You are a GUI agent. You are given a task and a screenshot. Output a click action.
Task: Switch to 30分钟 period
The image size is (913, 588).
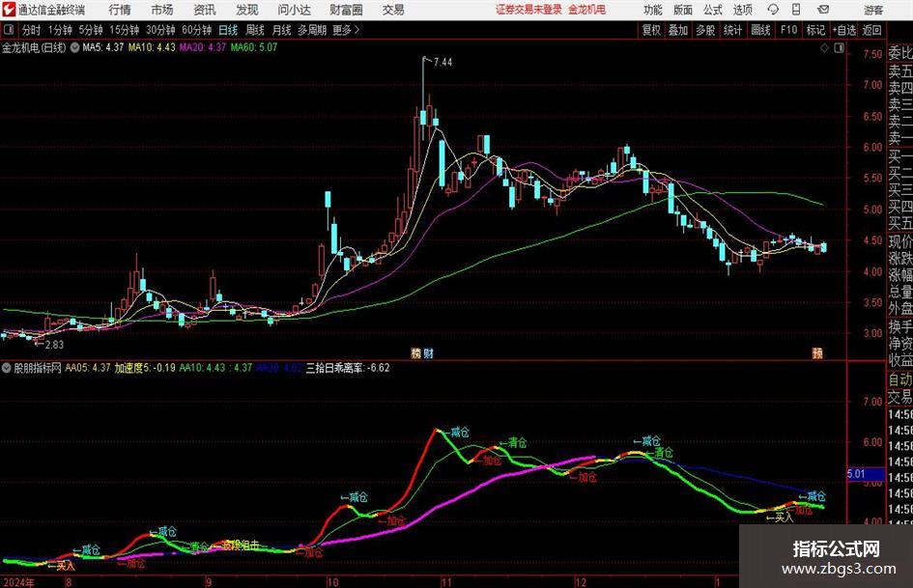tap(160, 30)
